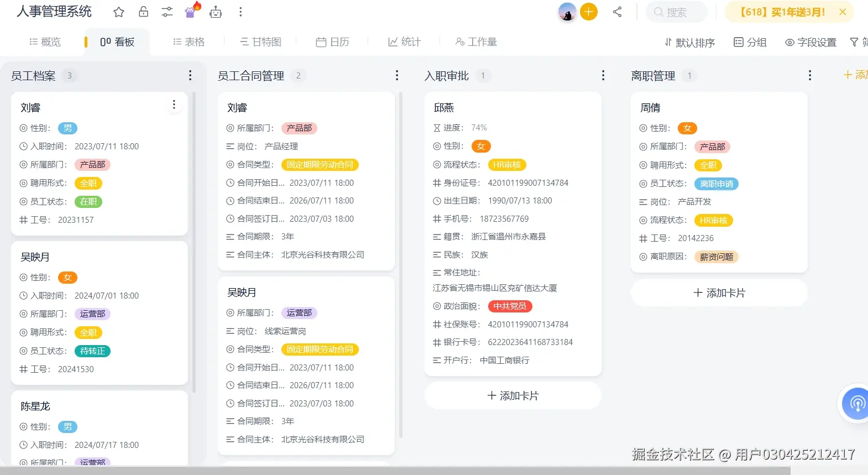Click the purple cat icon with flame
The image size is (868, 475).
point(192,11)
